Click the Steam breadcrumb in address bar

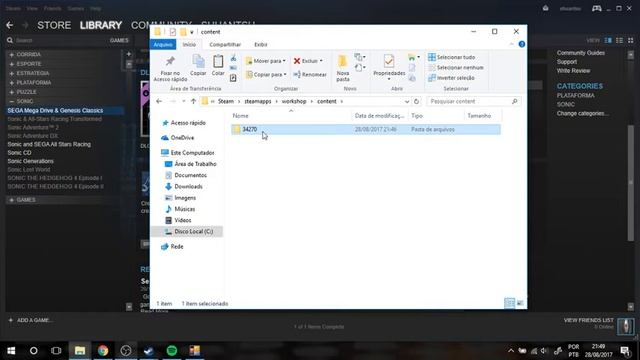(x=226, y=101)
